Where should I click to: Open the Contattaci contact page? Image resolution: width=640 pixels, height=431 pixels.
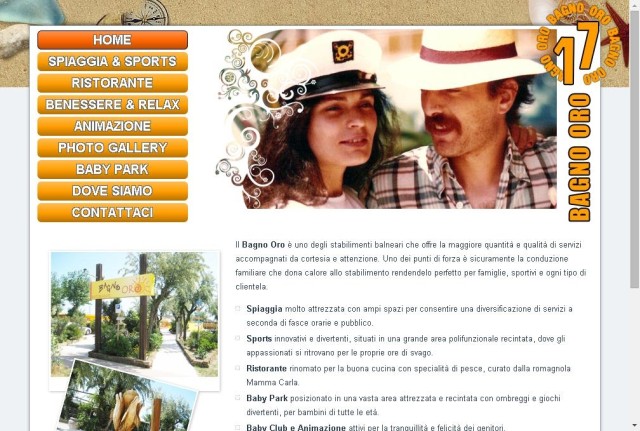[x=112, y=213]
